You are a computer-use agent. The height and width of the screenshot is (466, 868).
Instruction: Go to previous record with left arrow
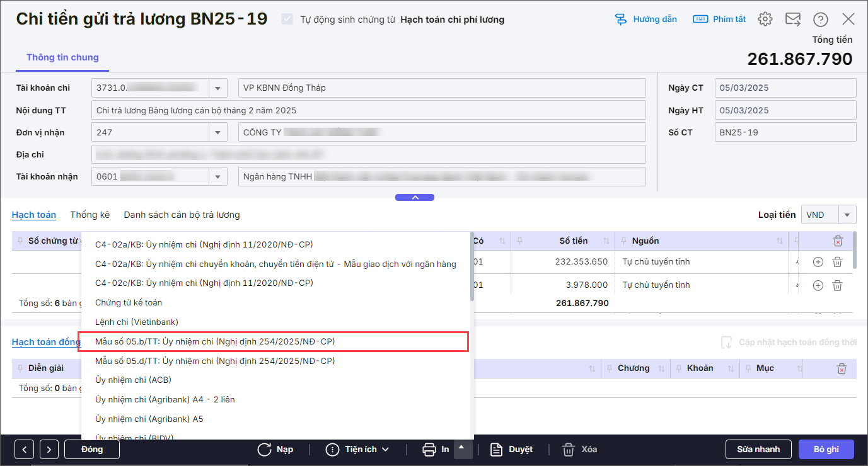pyautogui.click(x=24, y=450)
